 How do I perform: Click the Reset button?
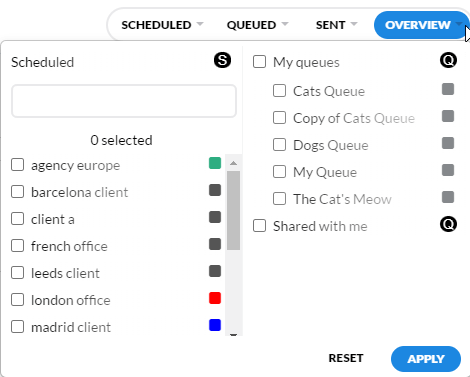coord(346,358)
